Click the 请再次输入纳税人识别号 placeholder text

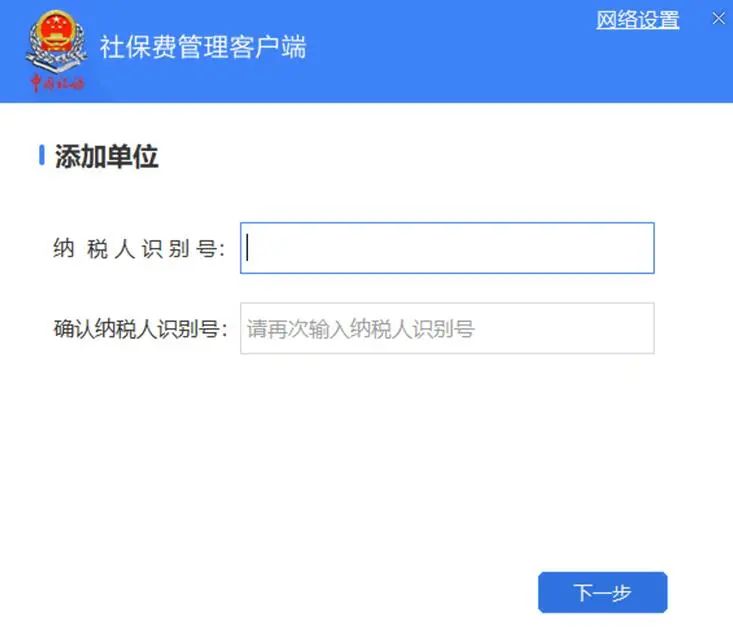(x=360, y=329)
